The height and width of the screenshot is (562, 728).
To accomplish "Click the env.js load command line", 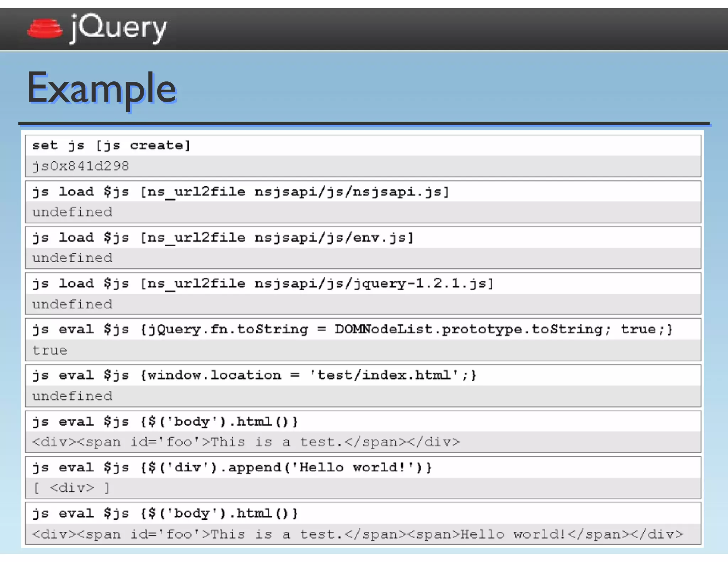I will [223, 238].
